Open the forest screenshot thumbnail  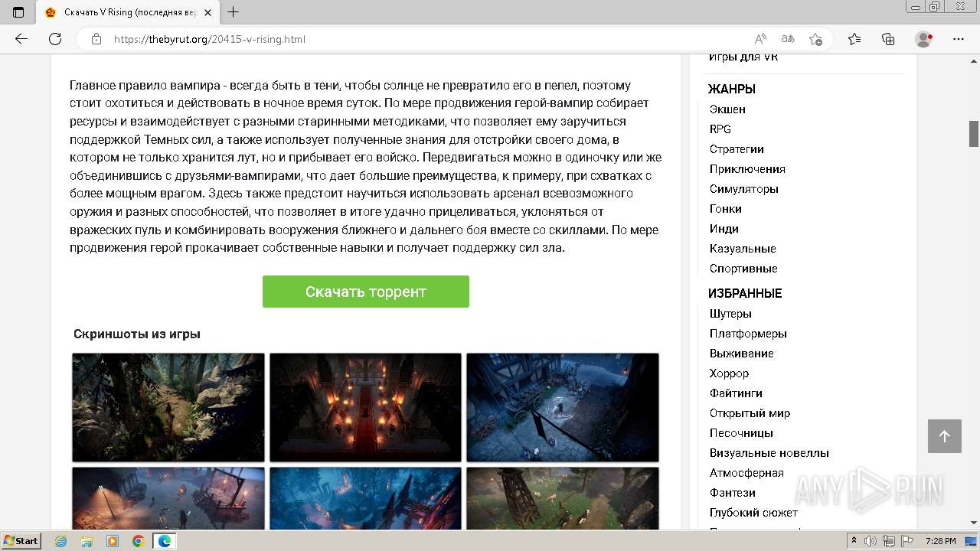point(168,407)
